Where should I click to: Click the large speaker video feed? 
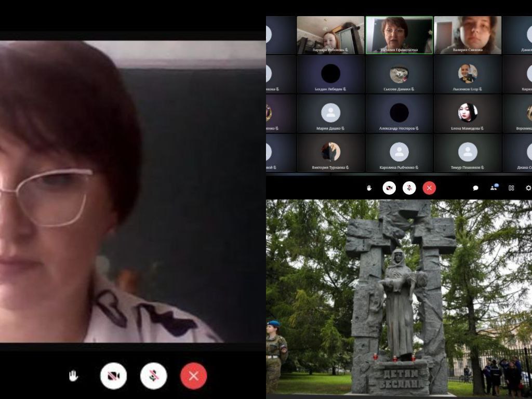tap(132, 192)
